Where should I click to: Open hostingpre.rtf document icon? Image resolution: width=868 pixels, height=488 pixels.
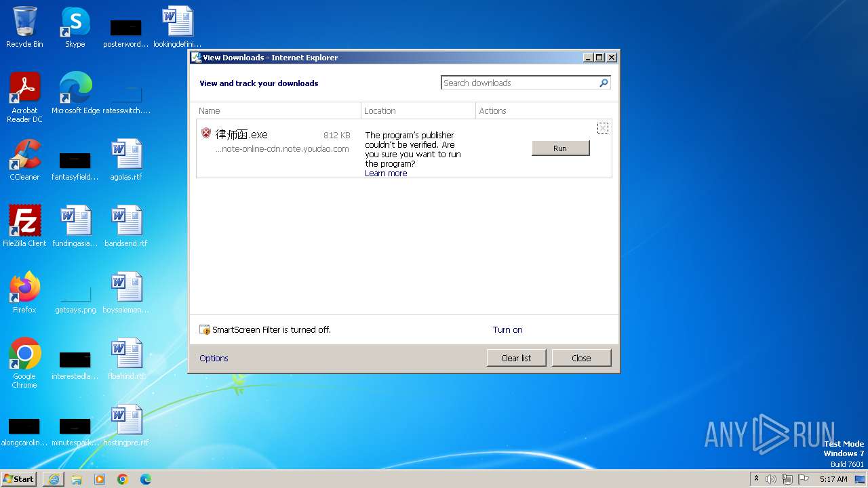pos(126,426)
